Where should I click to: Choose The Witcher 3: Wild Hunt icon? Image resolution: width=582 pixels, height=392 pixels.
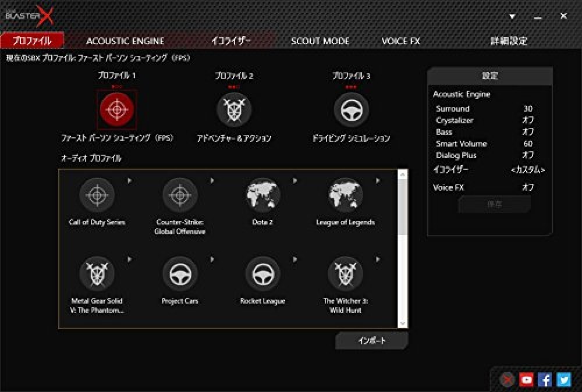click(346, 274)
